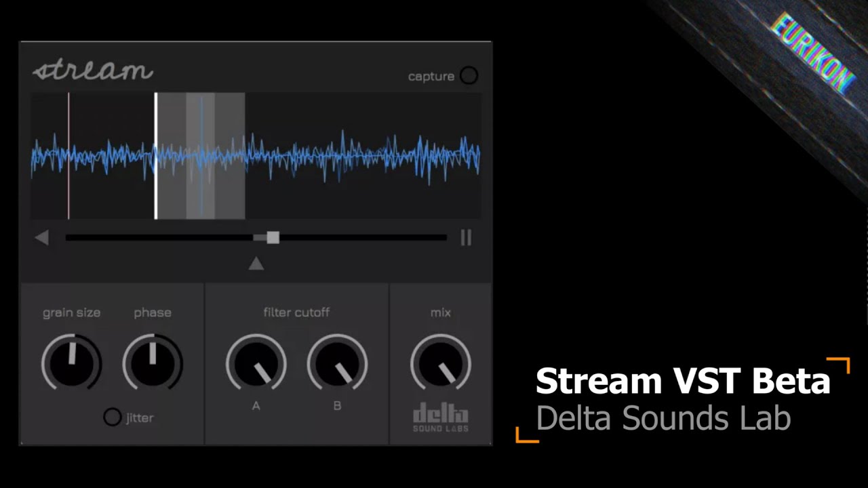Click the 'Stream VST Beta' title text

[683, 381]
